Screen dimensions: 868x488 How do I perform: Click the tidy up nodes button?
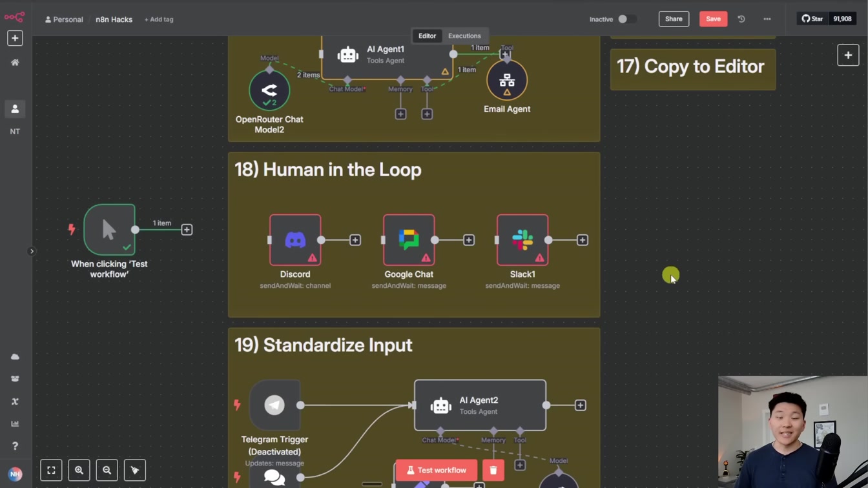click(135, 471)
